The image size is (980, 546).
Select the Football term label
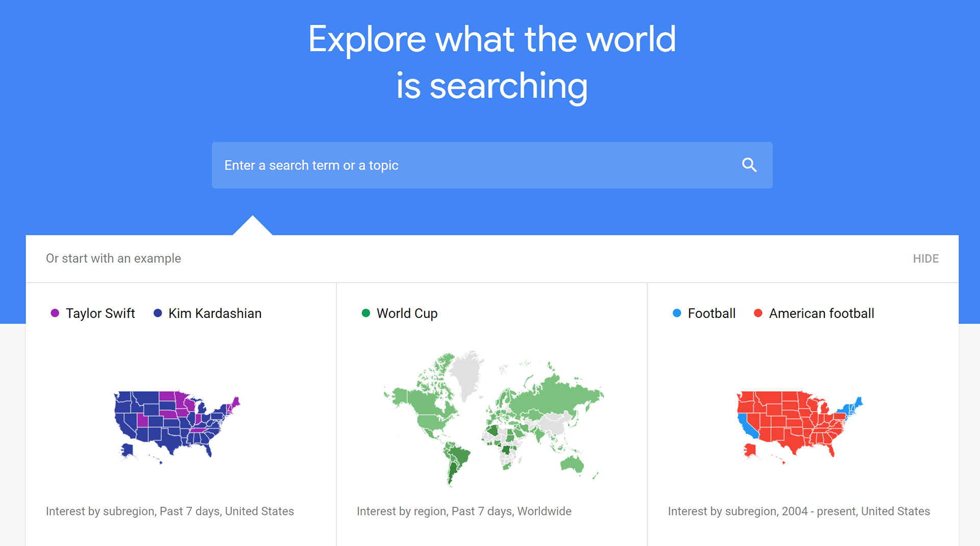click(712, 313)
